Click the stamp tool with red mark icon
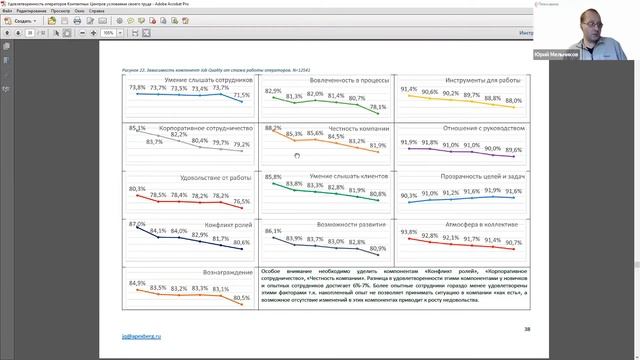 pos(153,21)
